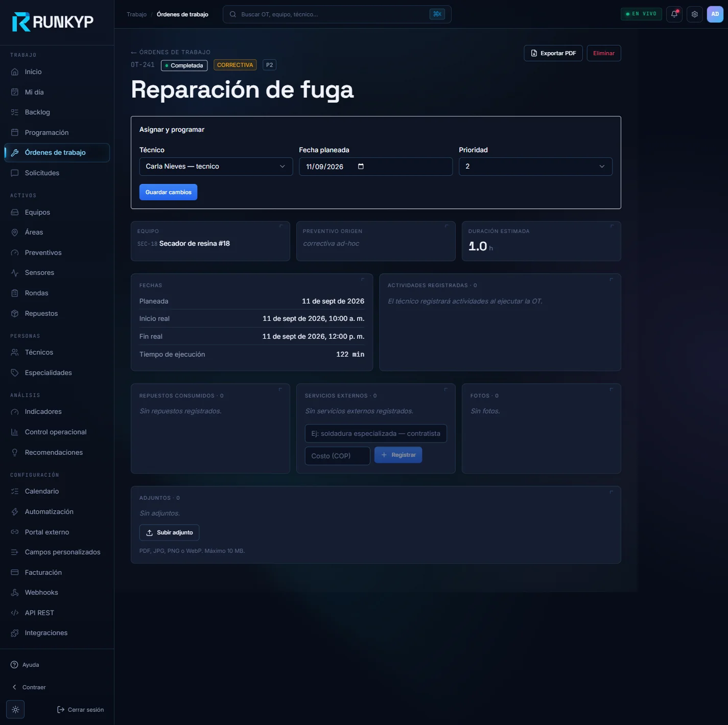This screenshot has width=728, height=725.
Task: Click the Preventivos gauge icon
Action: 15,252
